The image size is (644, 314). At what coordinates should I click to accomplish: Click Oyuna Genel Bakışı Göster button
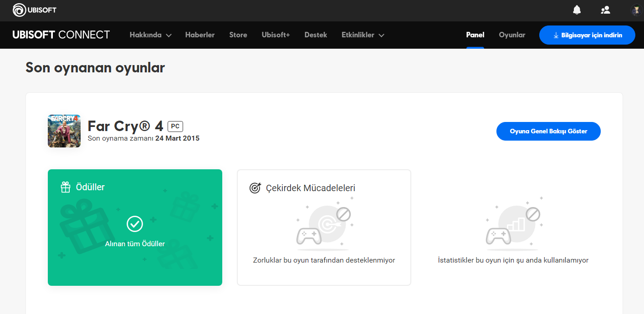click(548, 131)
